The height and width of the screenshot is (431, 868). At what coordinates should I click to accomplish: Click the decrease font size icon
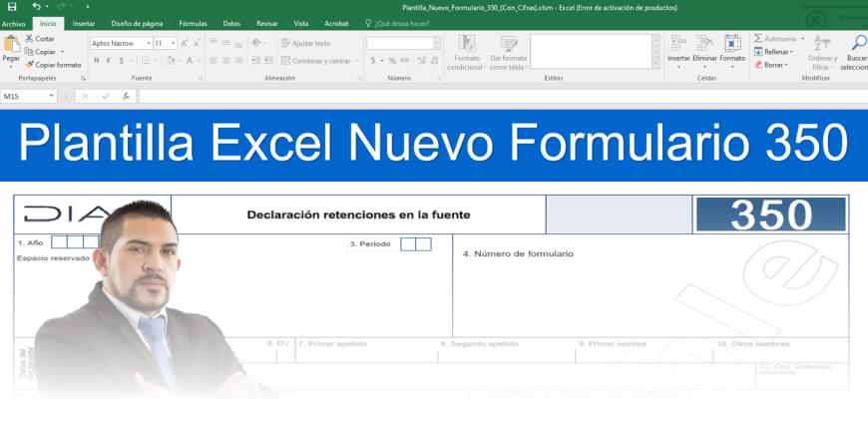(x=198, y=43)
